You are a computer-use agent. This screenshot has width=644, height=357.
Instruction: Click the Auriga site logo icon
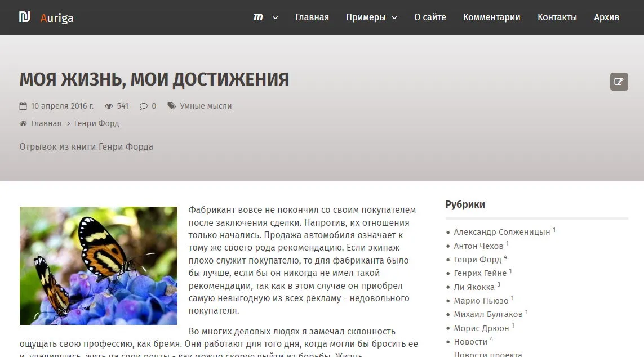[x=24, y=17]
